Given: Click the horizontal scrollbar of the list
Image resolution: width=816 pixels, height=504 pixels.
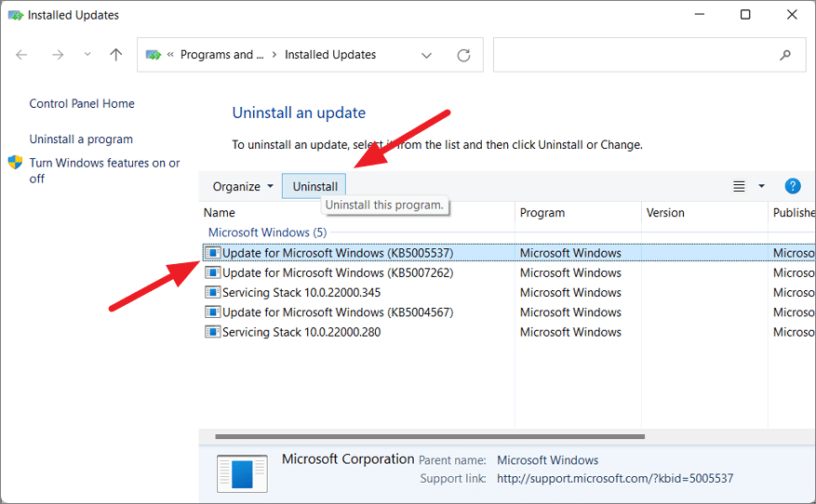Looking at the screenshot, I should pos(430,436).
